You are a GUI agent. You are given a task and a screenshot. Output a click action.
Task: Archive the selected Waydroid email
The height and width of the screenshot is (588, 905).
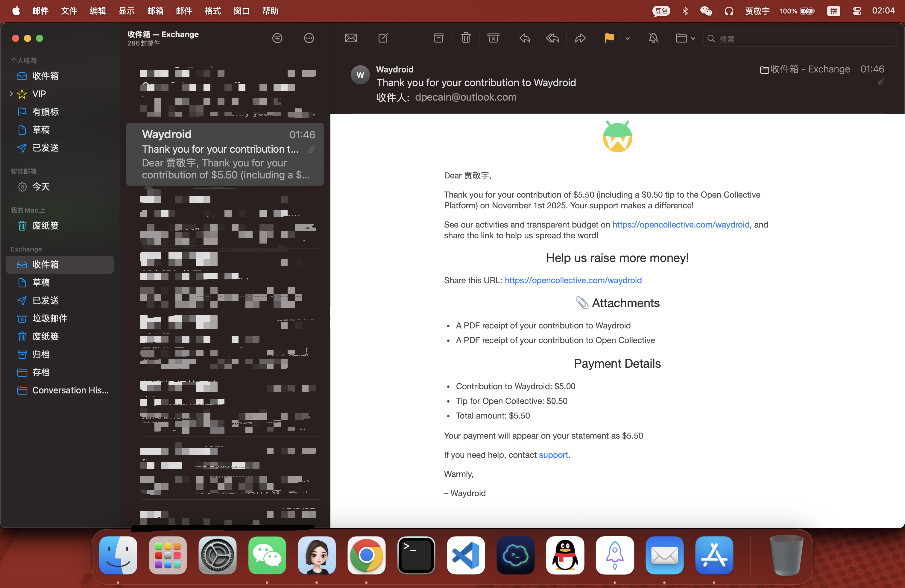[x=438, y=38]
